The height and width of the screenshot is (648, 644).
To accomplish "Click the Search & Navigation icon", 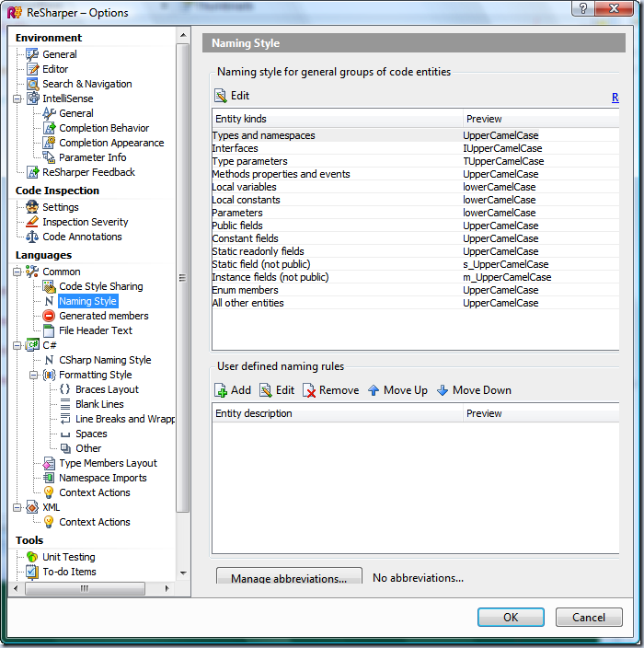I will [x=32, y=84].
